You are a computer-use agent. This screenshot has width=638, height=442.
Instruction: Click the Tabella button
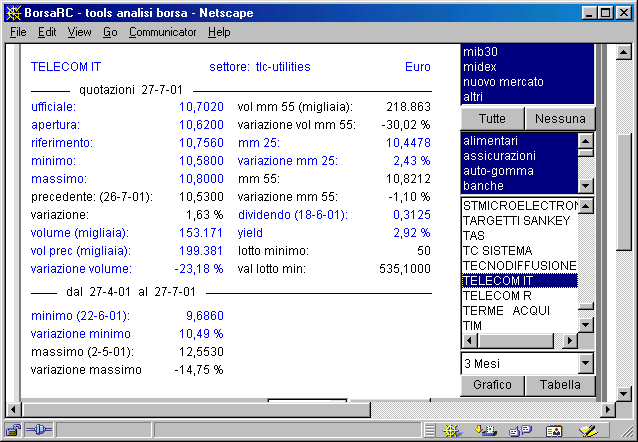pyautogui.click(x=560, y=385)
